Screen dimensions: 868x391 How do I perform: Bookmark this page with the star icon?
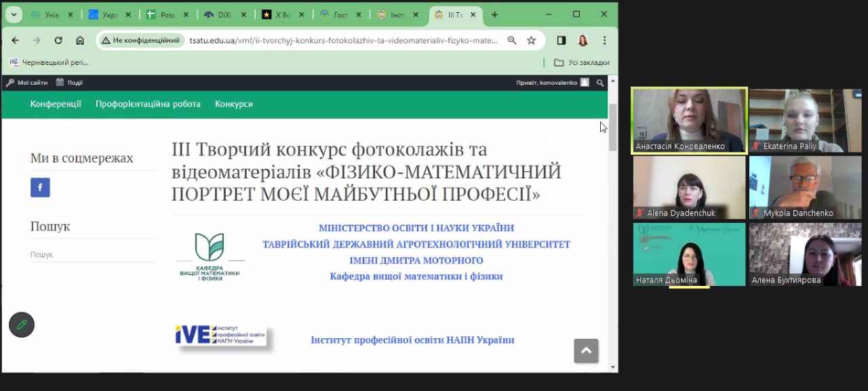(532, 41)
